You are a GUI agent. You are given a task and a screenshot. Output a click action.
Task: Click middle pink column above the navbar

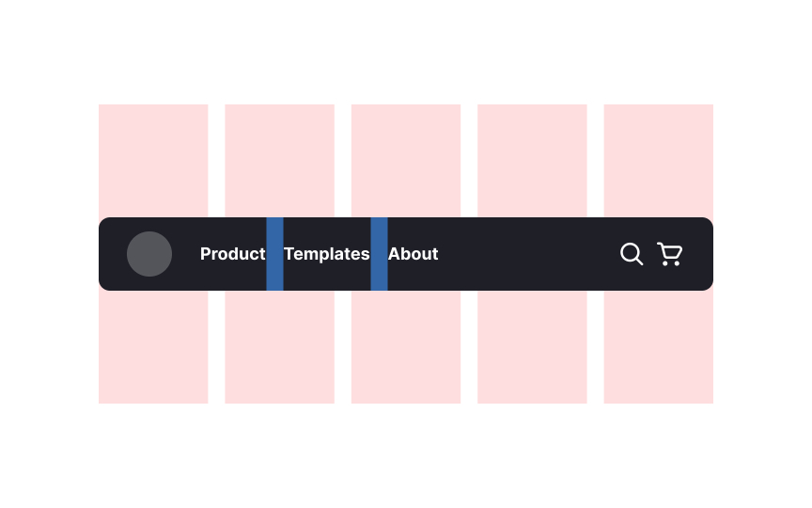(x=406, y=161)
